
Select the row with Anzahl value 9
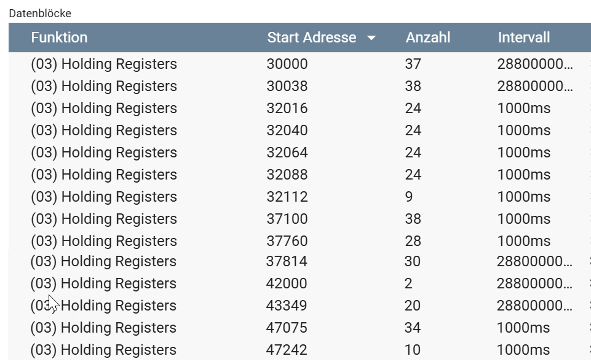coord(409,197)
